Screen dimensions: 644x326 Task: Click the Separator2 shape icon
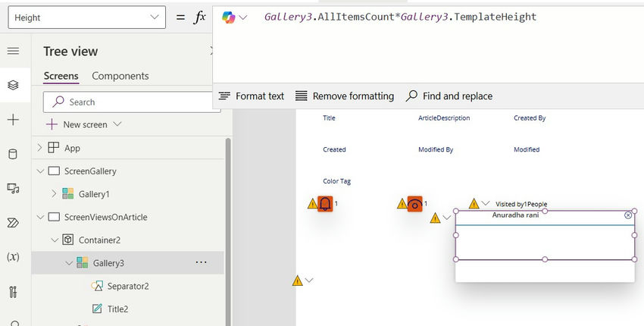[97, 286]
